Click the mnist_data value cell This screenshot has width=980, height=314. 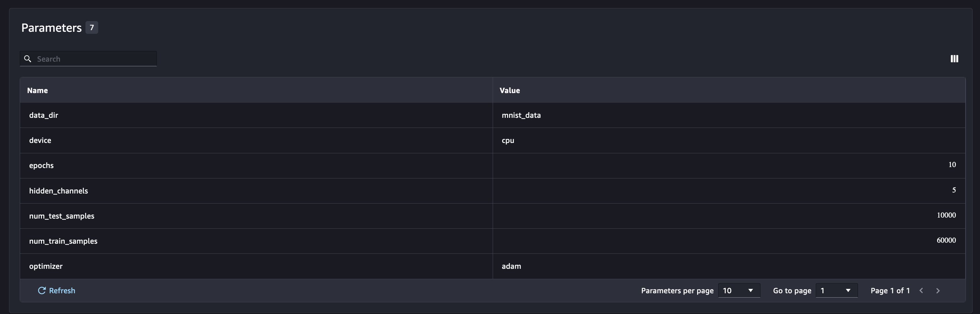coord(521,115)
